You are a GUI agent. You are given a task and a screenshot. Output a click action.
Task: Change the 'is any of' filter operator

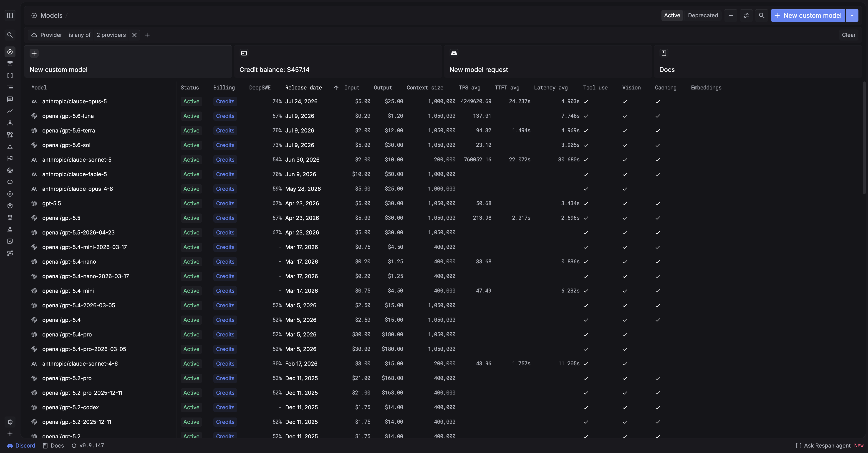(80, 35)
